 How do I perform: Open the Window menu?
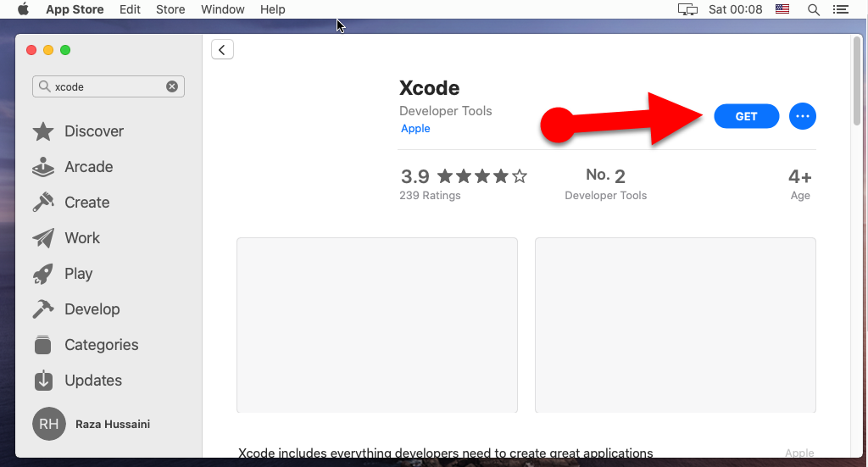point(223,9)
